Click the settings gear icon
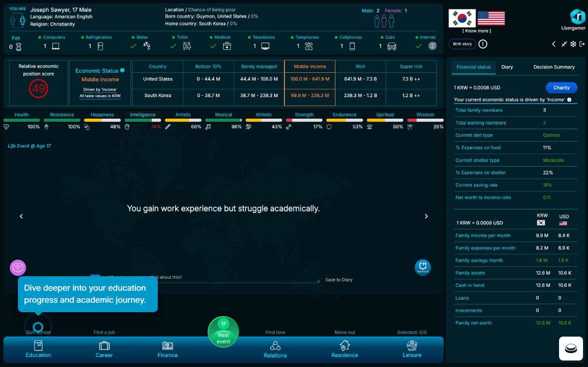This screenshot has width=588, height=367. (x=573, y=44)
